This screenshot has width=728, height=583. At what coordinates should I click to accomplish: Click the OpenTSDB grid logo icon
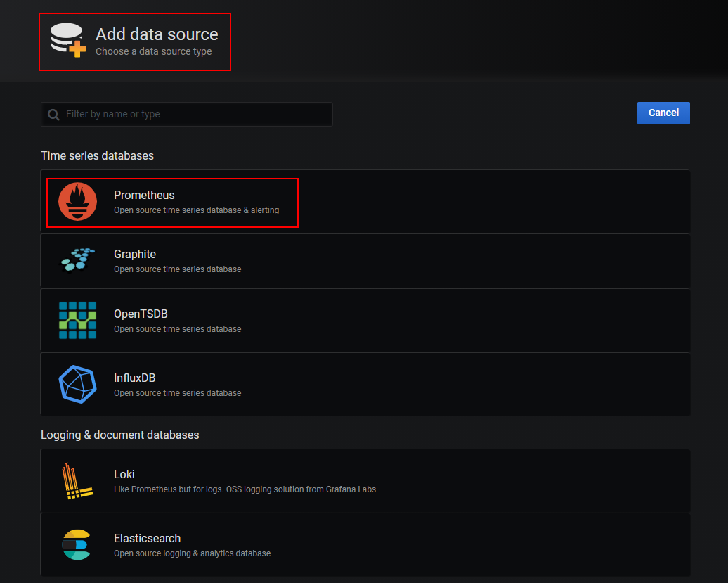pos(77,320)
